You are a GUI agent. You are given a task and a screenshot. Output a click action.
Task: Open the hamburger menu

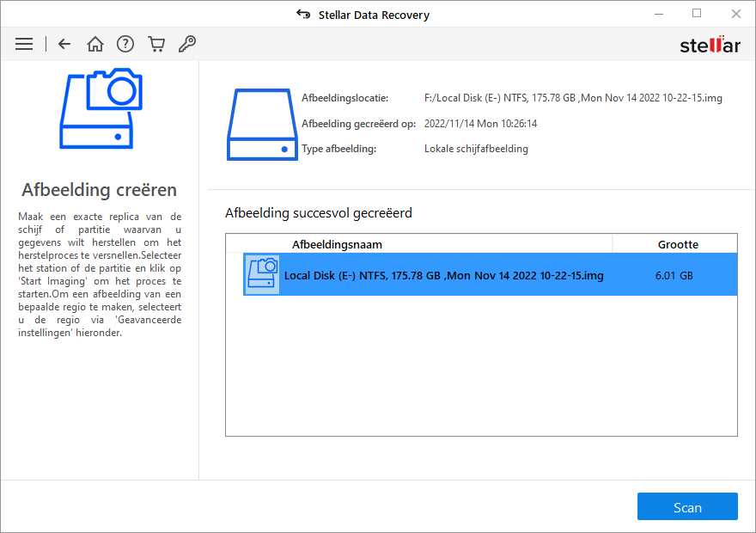click(x=24, y=44)
